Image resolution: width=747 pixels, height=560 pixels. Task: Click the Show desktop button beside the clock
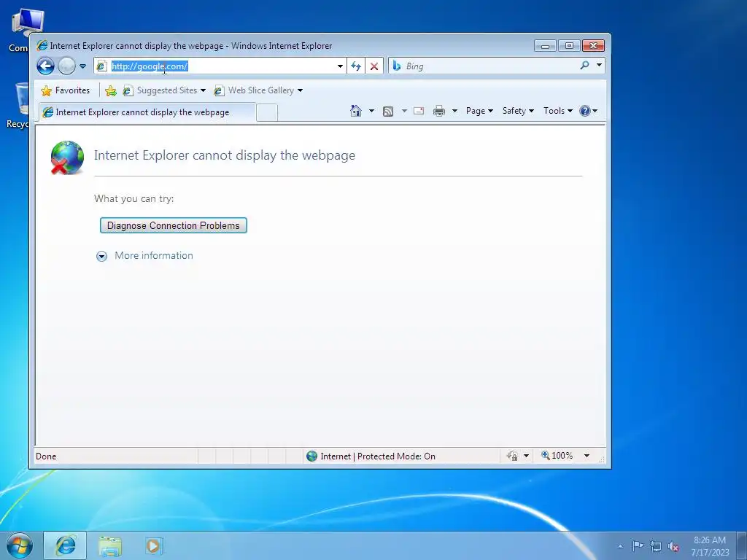point(741,546)
